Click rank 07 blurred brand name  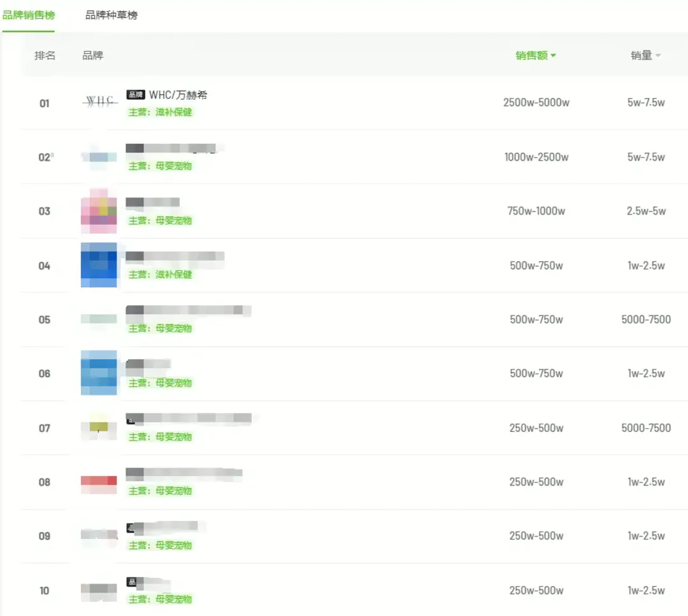[x=189, y=418]
